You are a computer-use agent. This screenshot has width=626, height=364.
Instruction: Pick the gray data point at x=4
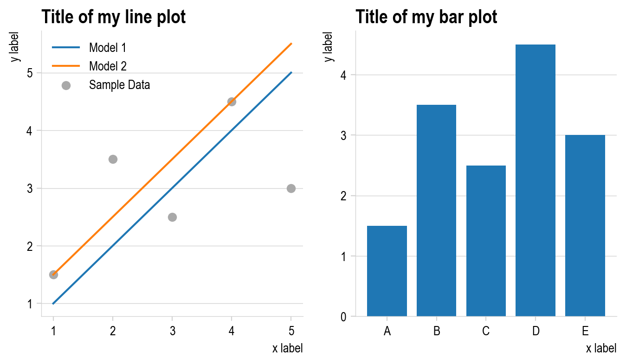232,102
